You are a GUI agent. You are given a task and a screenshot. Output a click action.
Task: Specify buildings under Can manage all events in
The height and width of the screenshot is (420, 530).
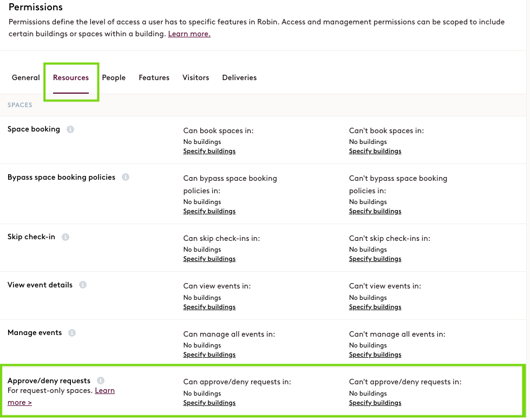pos(209,355)
